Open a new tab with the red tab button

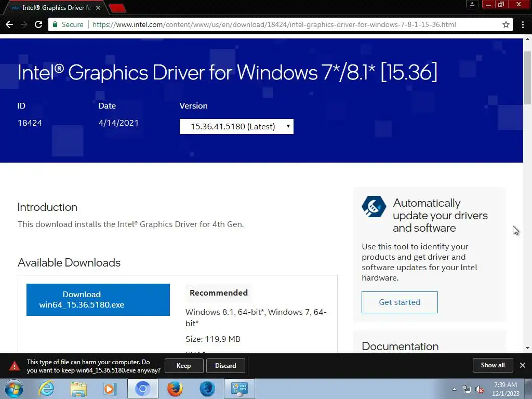click(x=117, y=8)
